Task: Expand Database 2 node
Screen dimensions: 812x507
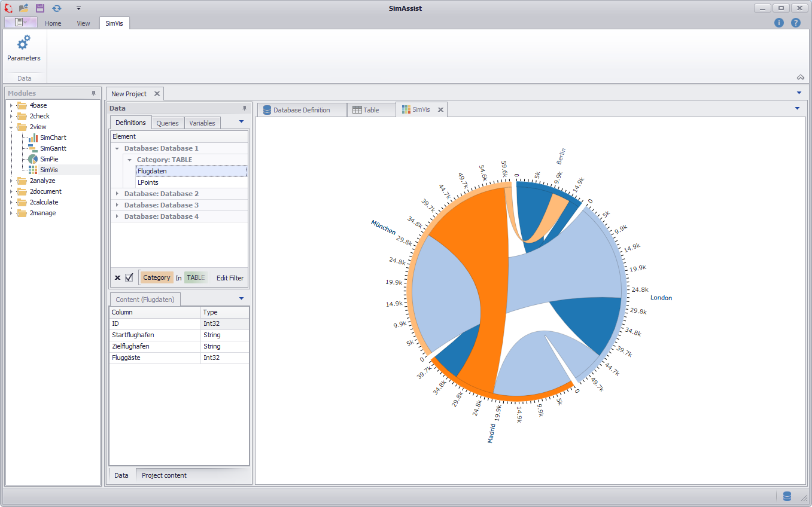Action: click(x=117, y=194)
